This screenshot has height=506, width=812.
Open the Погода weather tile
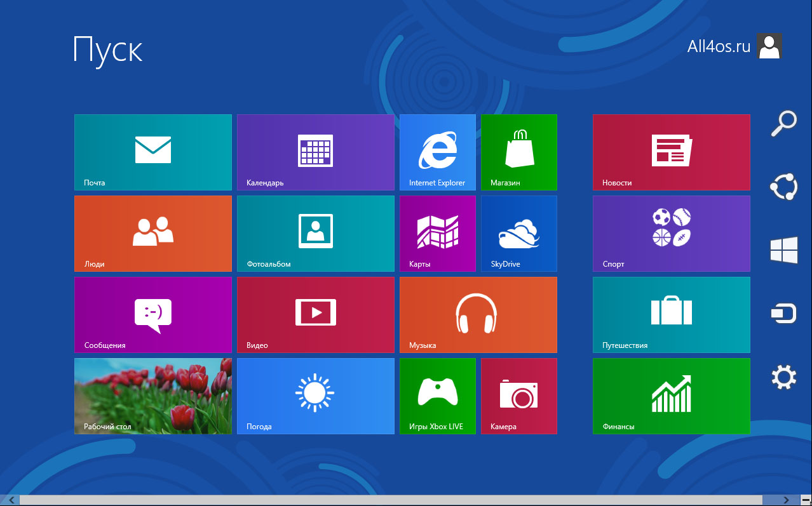[316, 396]
